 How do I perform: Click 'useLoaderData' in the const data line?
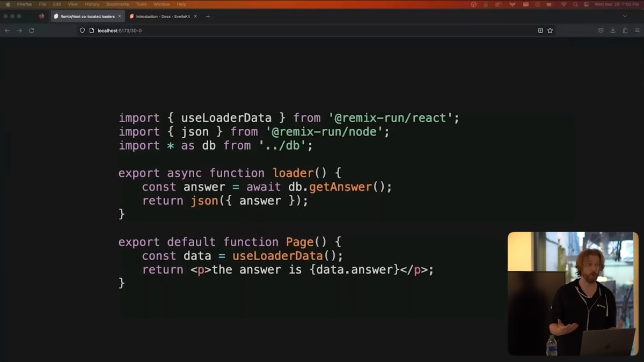(x=277, y=256)
